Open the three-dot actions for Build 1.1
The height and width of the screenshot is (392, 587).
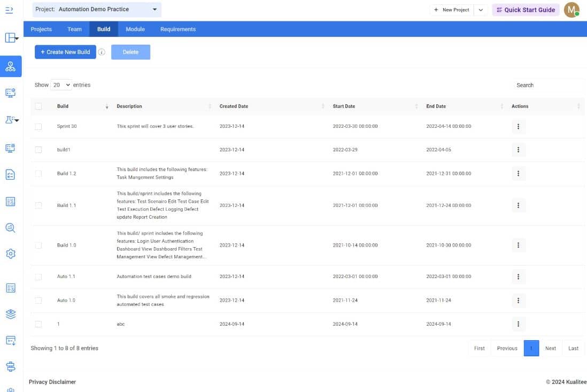pos(518,205)
